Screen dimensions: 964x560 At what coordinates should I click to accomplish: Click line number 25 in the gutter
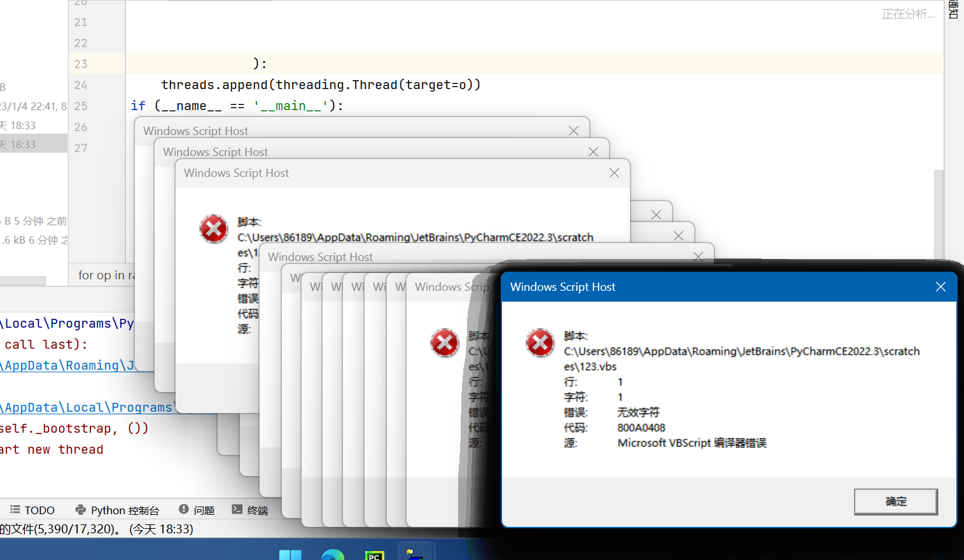coord(81,106)
